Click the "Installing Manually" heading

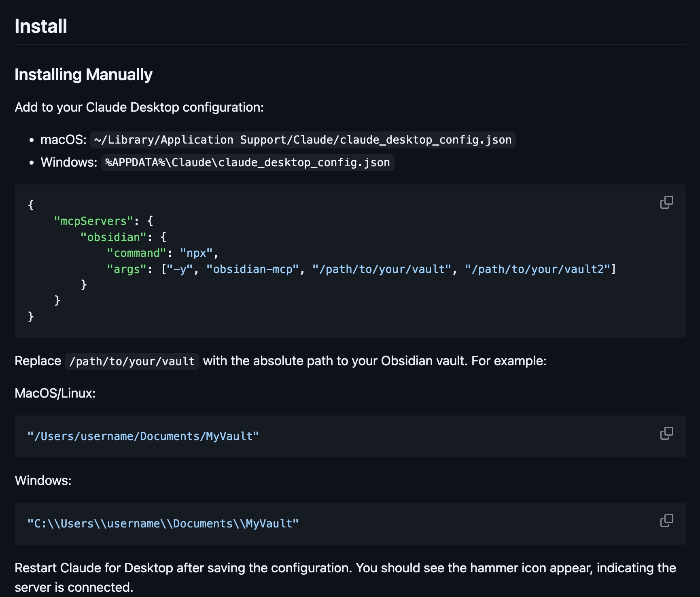tap(83, 74)
